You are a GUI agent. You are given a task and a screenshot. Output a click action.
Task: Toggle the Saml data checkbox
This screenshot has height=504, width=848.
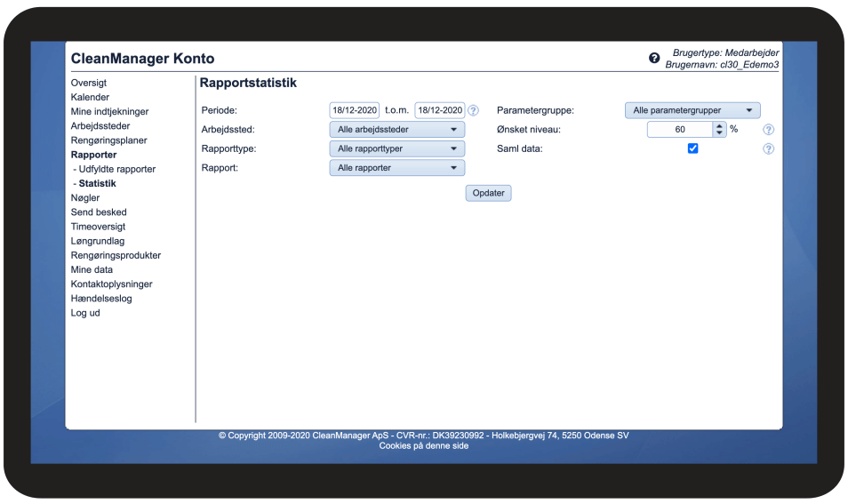click(x=693, y=148)
